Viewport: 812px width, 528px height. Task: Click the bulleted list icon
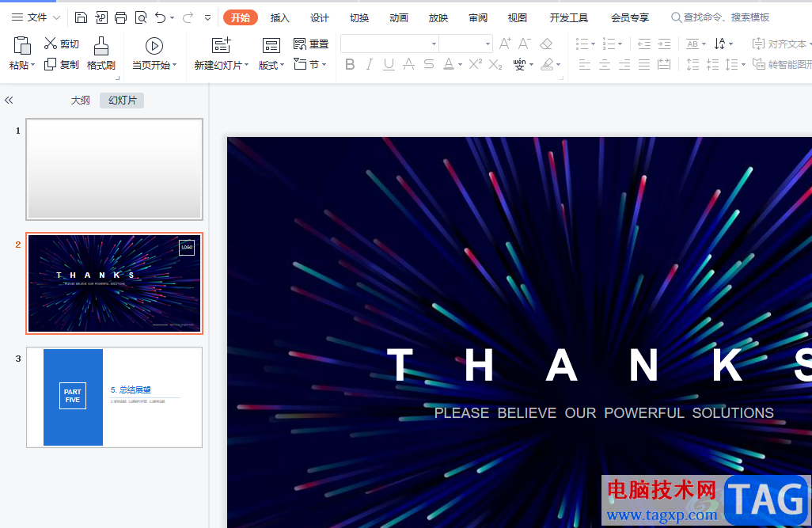tap(582, 44)
